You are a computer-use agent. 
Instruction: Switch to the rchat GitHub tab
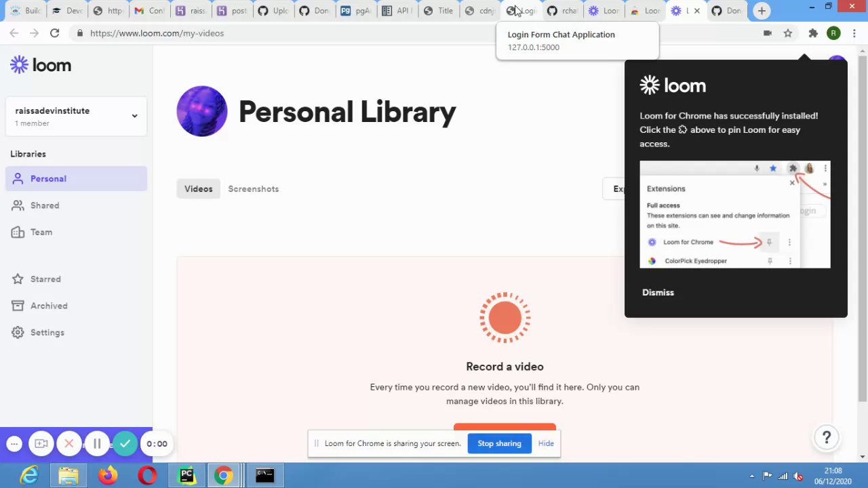(x=562, y=10)
